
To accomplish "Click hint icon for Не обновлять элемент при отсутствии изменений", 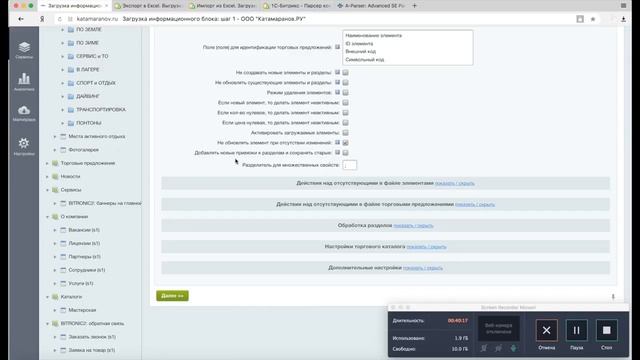I will click(x=337, y=142).
